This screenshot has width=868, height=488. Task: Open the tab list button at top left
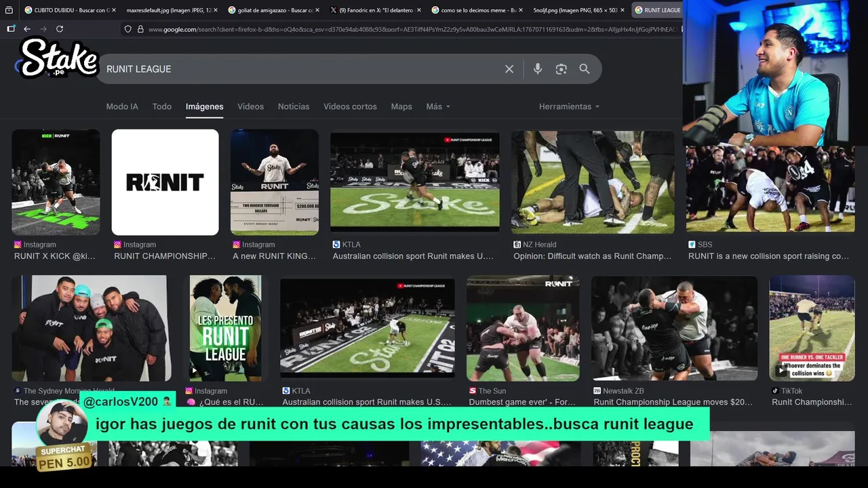[x=9, y=10]
